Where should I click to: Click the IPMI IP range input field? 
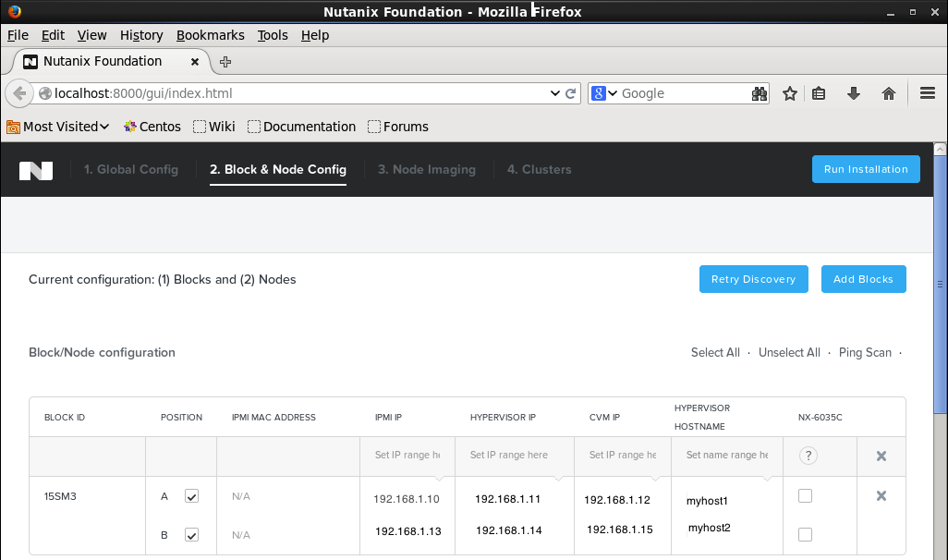407,456
